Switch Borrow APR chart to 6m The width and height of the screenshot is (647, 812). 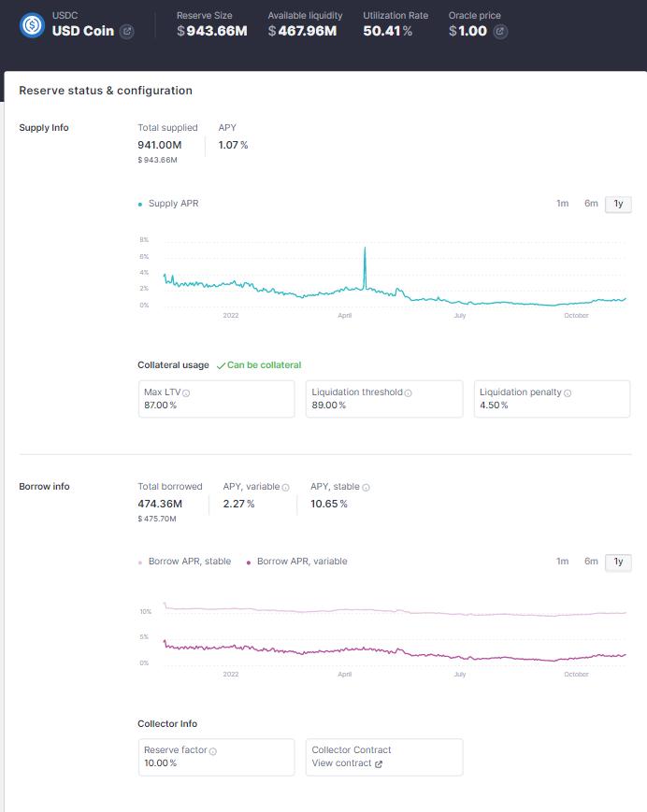pos(591,562)
